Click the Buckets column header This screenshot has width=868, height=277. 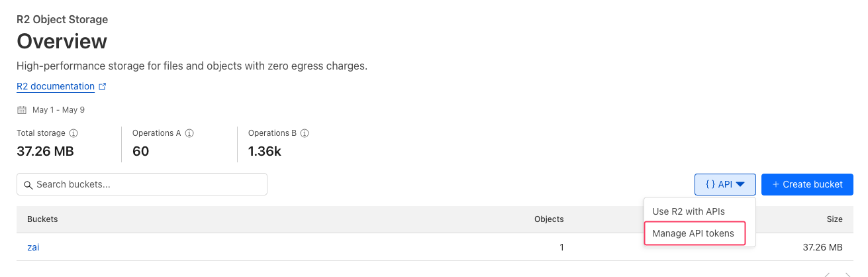[42, 219]
